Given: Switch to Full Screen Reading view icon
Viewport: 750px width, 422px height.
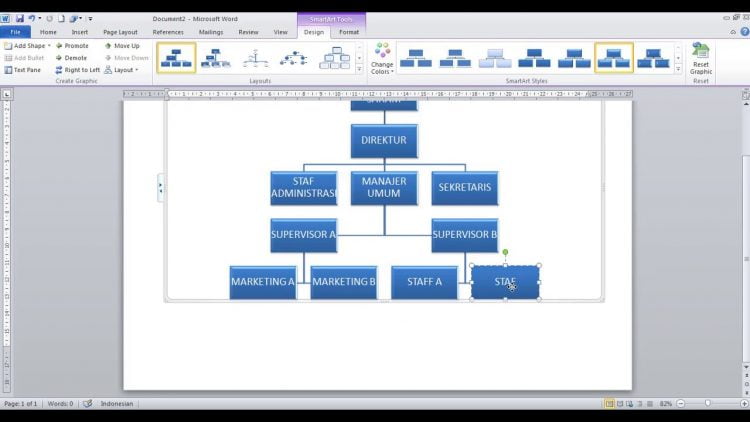Looking at the screenshot, I should click(620, 404).
